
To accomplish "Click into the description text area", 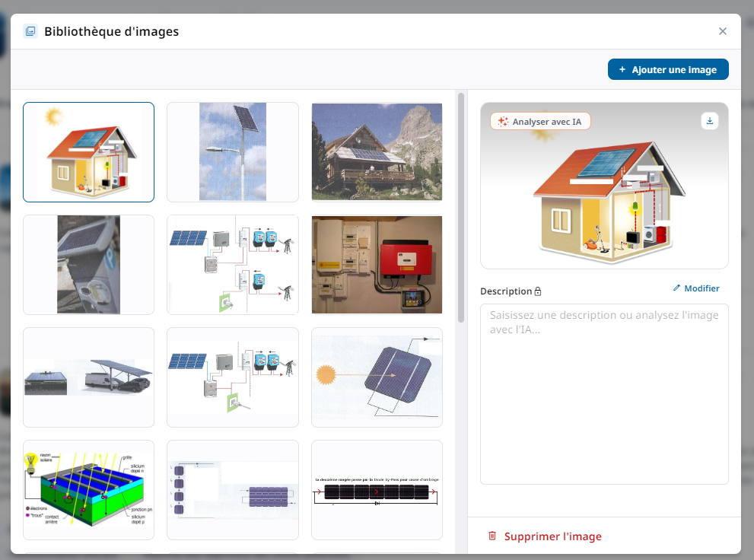I will (604, 393).
